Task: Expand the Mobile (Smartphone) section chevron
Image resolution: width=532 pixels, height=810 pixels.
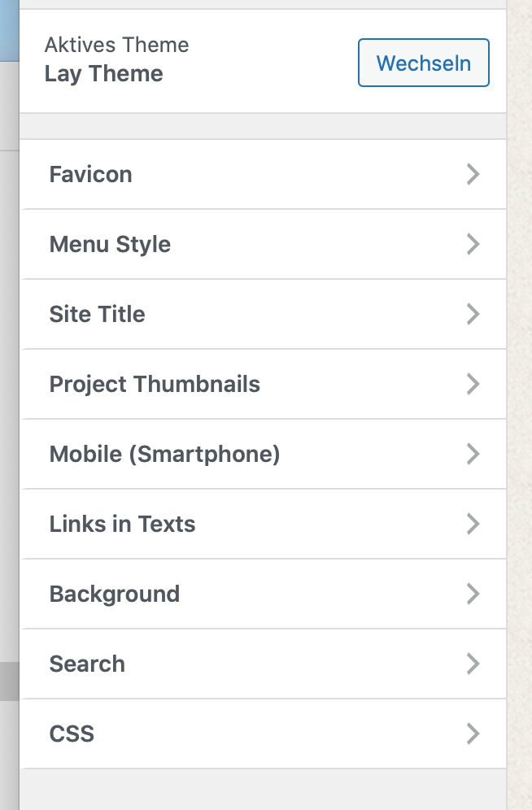Action: point(473,454)
